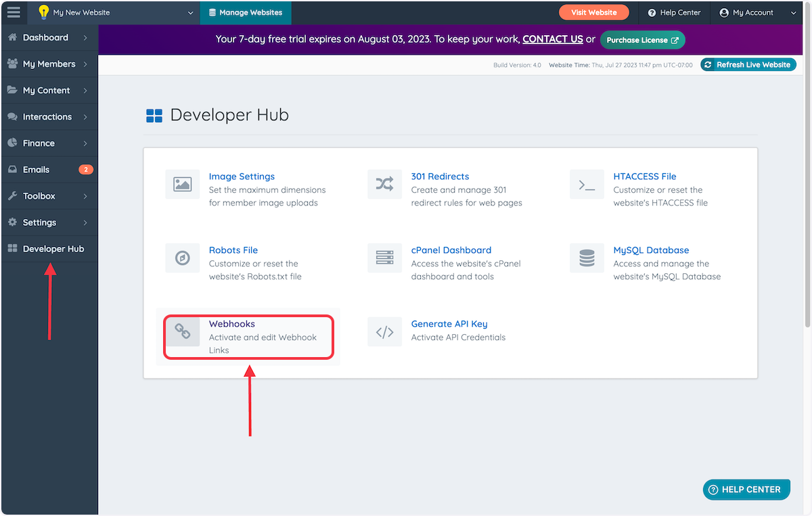
Task: Click the Help Center question mark icon in top bar
Action: pyautogui.click(x=652, y=12)
